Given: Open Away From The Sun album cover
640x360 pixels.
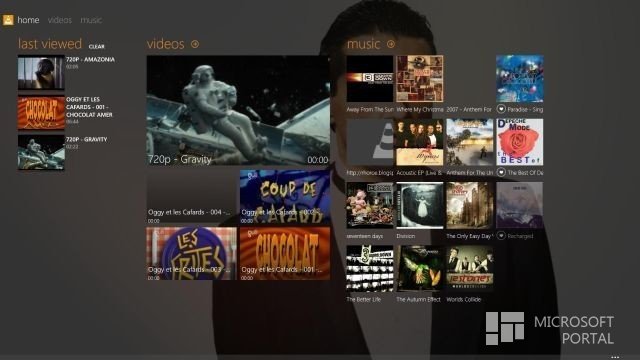Looking at the screenshot, I should coord(370,79).
